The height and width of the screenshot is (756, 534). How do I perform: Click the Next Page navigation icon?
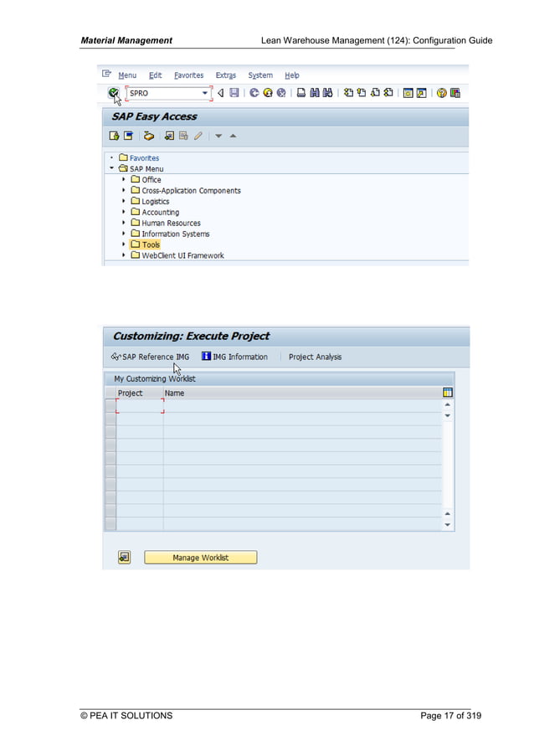coord(374,93)
